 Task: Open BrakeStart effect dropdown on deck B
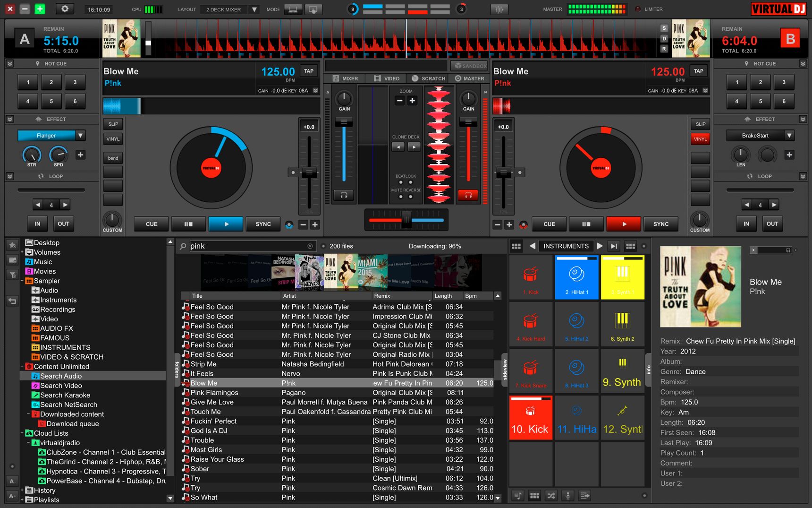[x=789, y=136]
